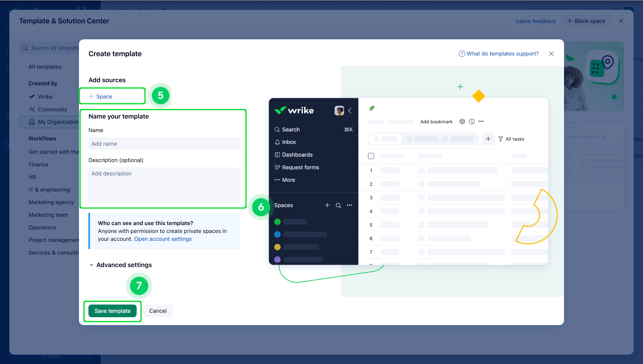Click the 'Who can see and use this template?' notice

[x=165, y=231]
